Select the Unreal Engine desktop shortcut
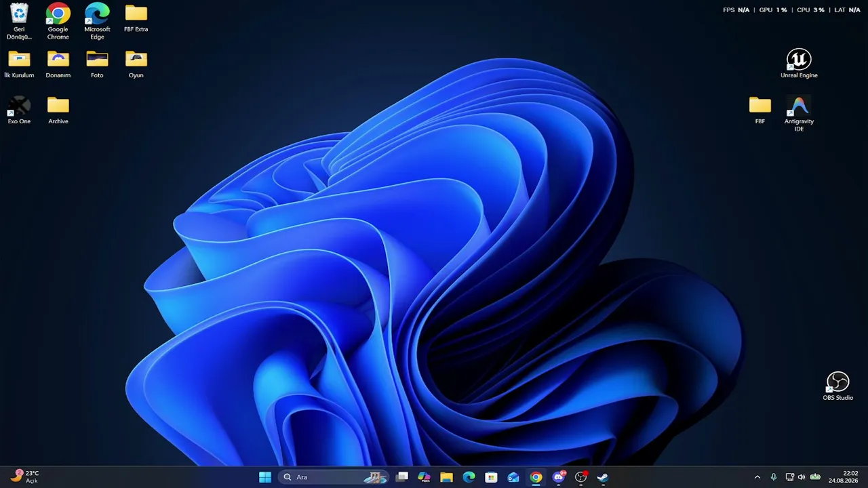The width and height of the screenshot is (868, 488). point(799,64)
